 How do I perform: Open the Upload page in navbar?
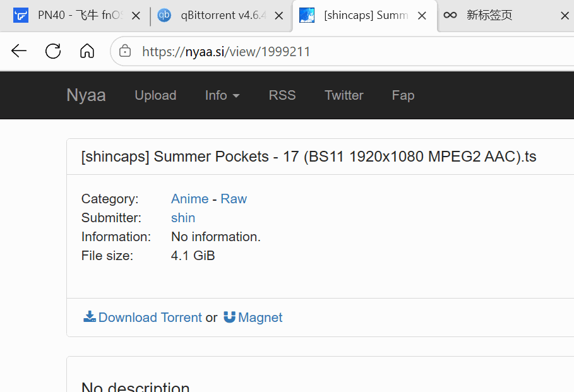click(155, 95)
